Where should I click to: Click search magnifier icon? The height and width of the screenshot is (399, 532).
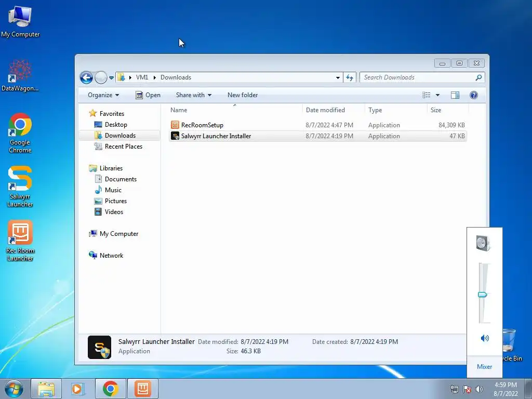(478, 78)
